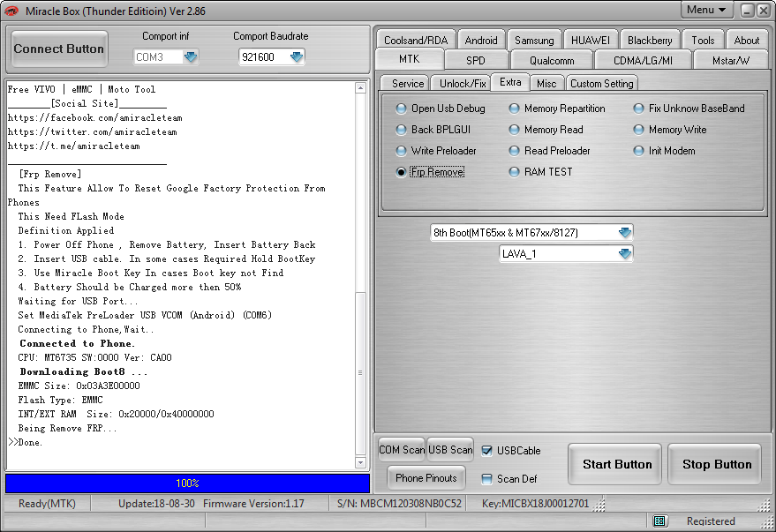
Task: Click the Miracle Box red logo icon
Action: (11, 11)
